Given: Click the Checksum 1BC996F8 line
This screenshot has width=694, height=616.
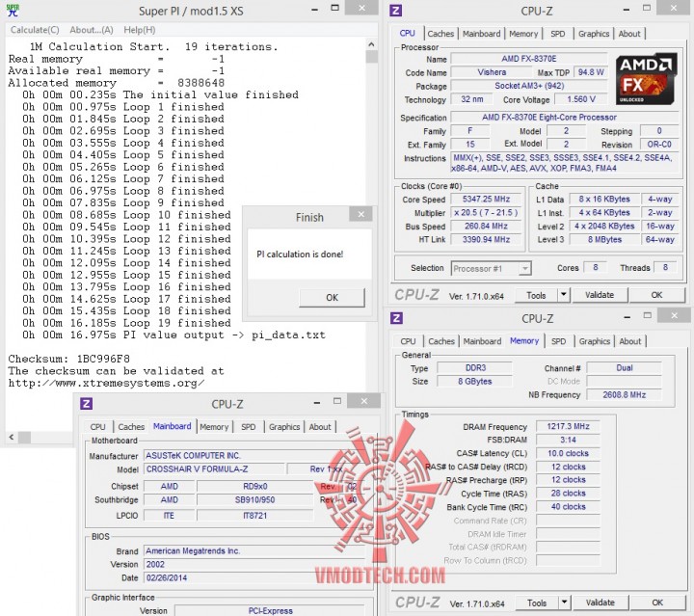Looking at the screenshot, I should [x=69, y=359].
